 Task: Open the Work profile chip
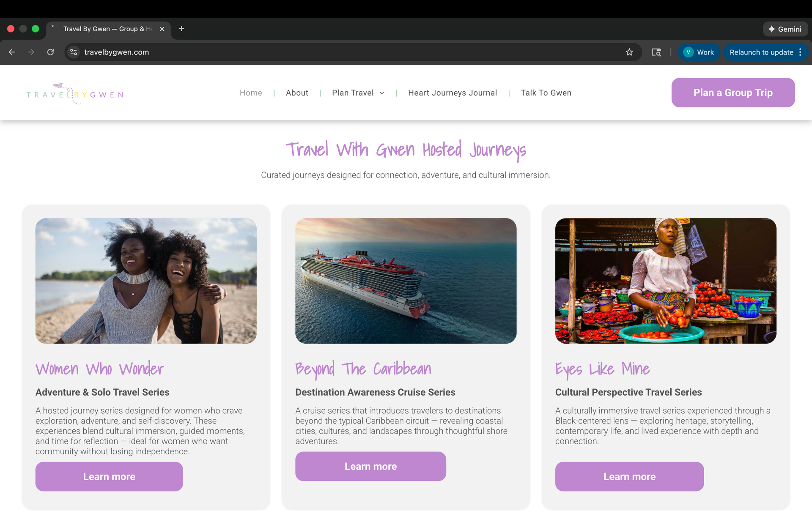coord(699,52)
